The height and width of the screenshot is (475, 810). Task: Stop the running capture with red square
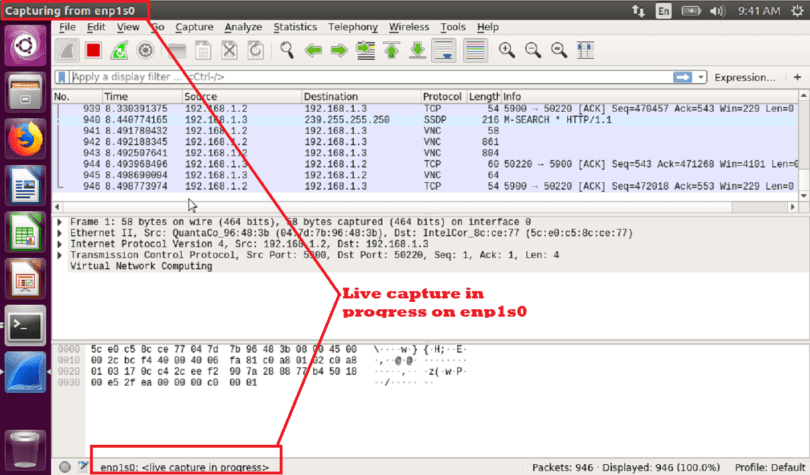pyautogui.click(x=94, y=51)
